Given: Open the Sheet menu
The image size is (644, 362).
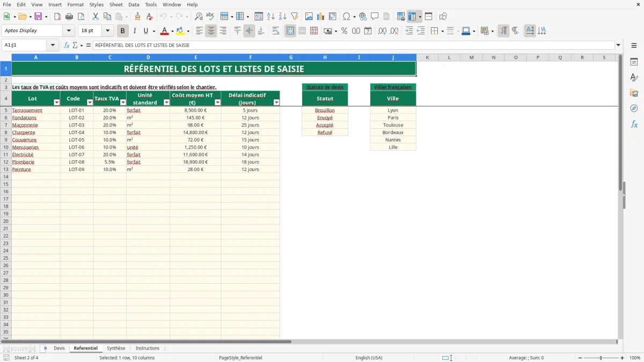Looking at the screenshot, I should click(116, 4).
